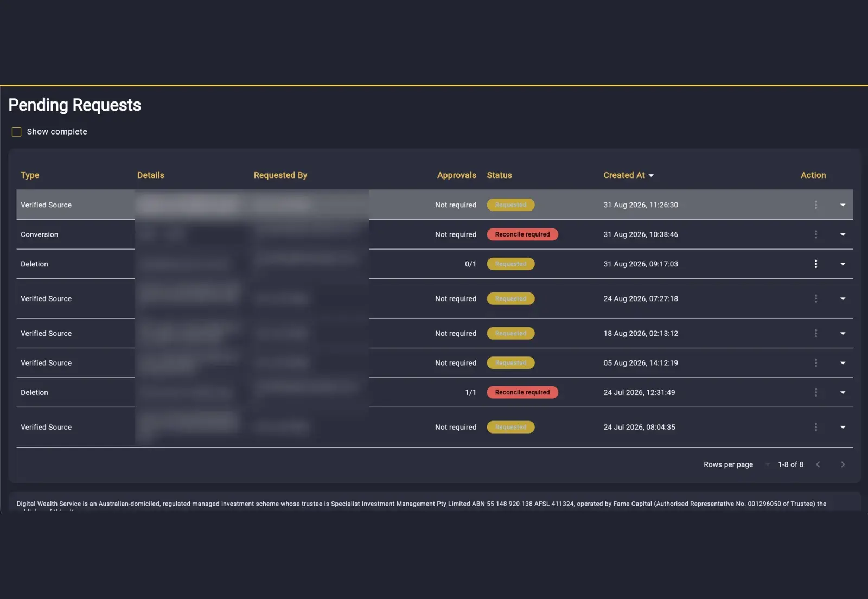The image size is (868, 599).
Task: Open action menu for 18 Aug 2026, 02:13:12 row
Action: 815,333
